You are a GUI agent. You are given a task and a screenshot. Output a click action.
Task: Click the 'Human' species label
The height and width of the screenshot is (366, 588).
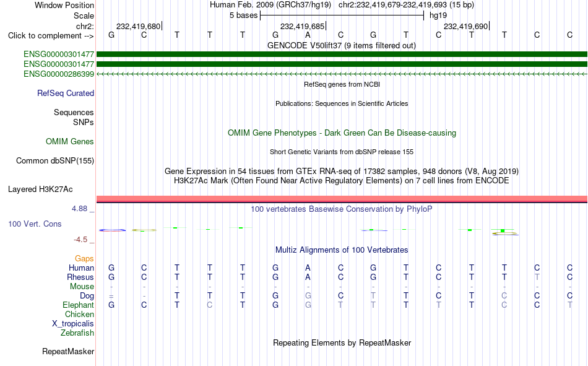point(81,268)
